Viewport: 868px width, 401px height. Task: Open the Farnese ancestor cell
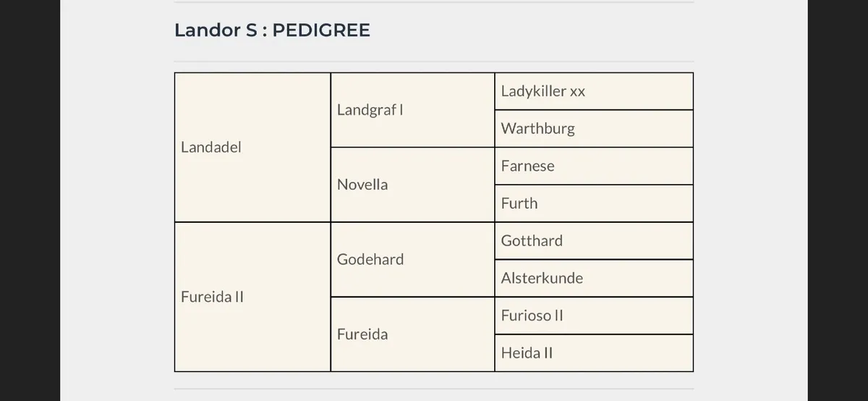594,166
